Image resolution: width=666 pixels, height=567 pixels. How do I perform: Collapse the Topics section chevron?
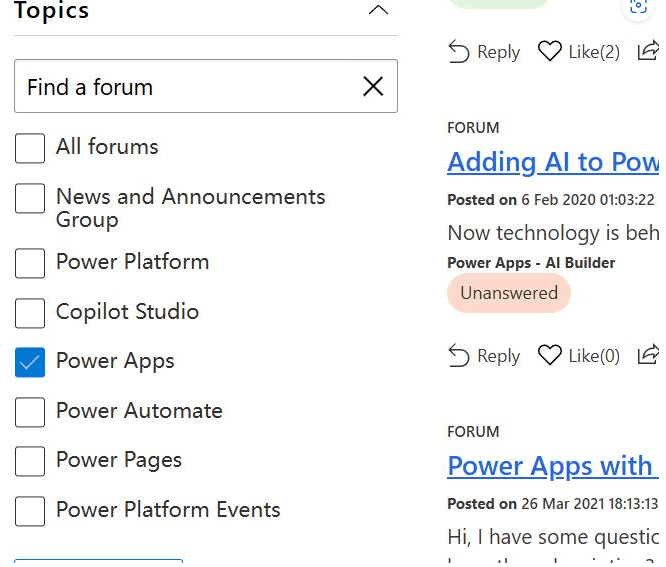tap(378, 10)
